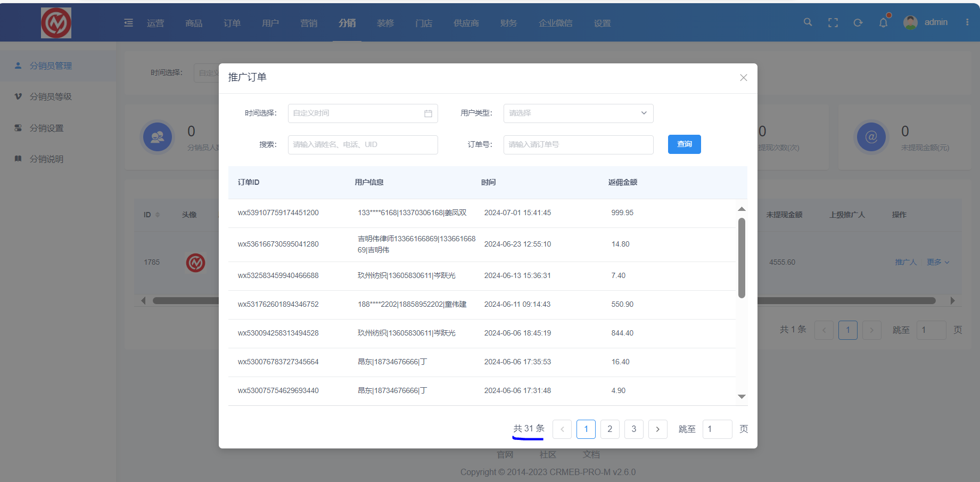Go to page 3 in the dialog
Screen dimensions: 980x482
[x=634, y=429]
